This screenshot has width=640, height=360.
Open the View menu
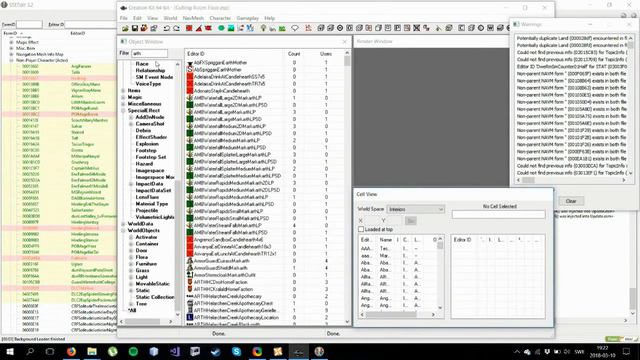[152, 18]
